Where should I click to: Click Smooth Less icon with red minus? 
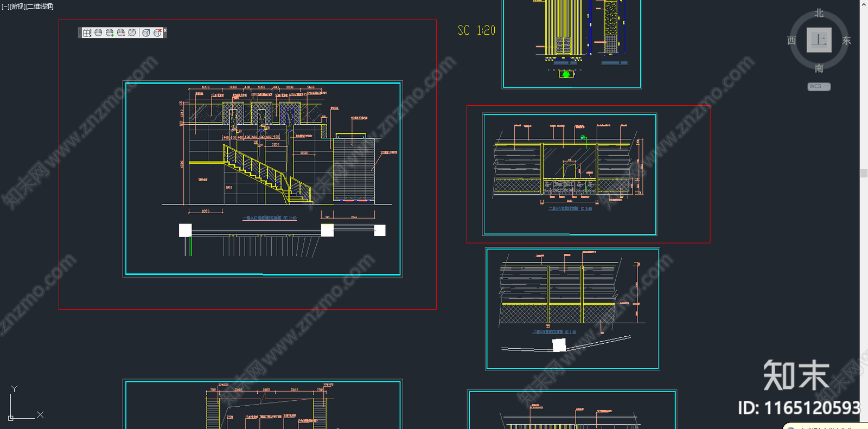point(121,33)
